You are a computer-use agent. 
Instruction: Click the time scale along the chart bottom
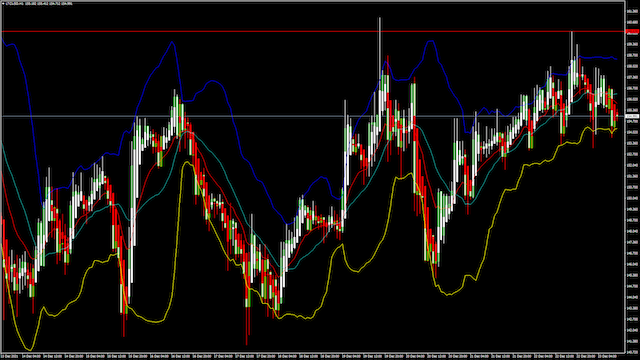tap(313, 356)
